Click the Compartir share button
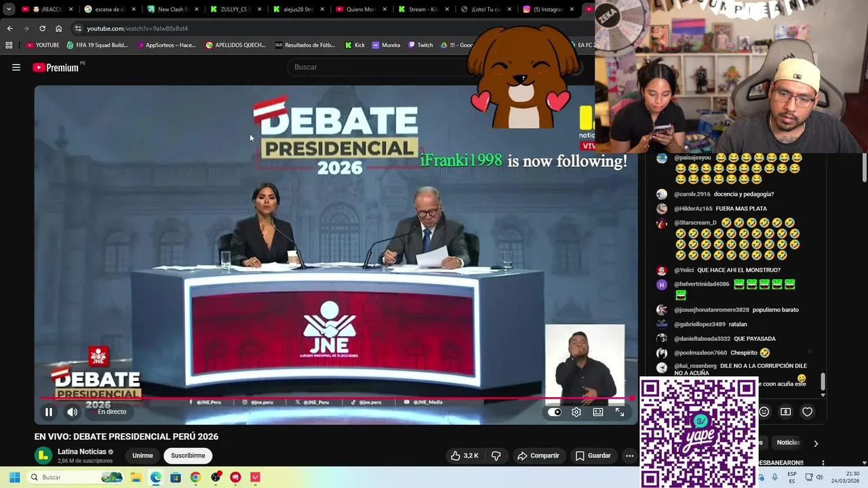The height and width of the screenshot is (488, 868). point(538,455)
